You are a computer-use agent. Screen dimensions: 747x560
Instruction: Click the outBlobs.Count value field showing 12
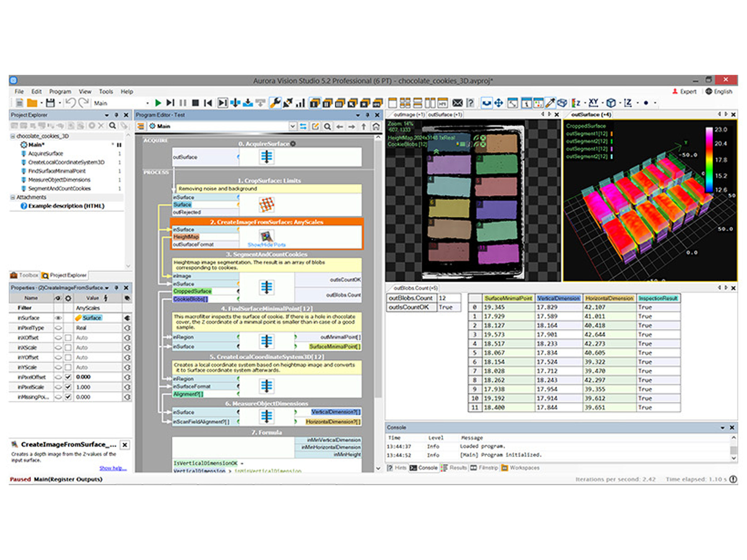(449, 298)
